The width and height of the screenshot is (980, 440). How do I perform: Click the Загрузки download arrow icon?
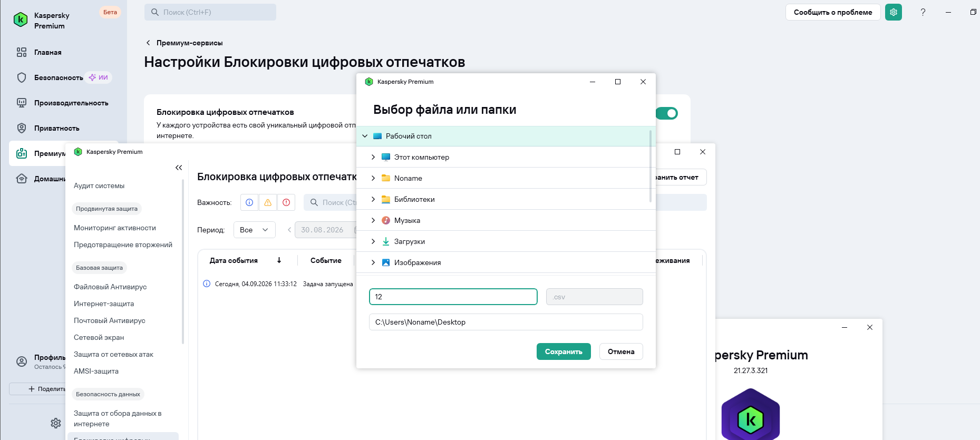point(386,241)
